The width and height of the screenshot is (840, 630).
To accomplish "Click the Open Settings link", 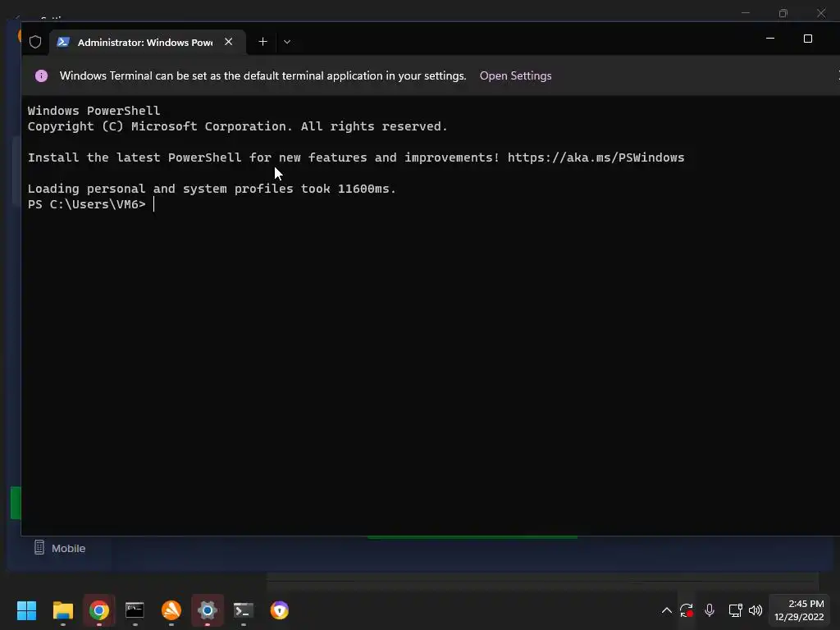I will [515, 75].
